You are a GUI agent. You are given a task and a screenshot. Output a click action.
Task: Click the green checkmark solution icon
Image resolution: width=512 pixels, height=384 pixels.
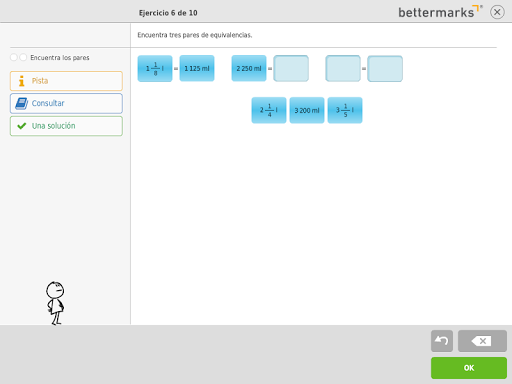point(22,126)
